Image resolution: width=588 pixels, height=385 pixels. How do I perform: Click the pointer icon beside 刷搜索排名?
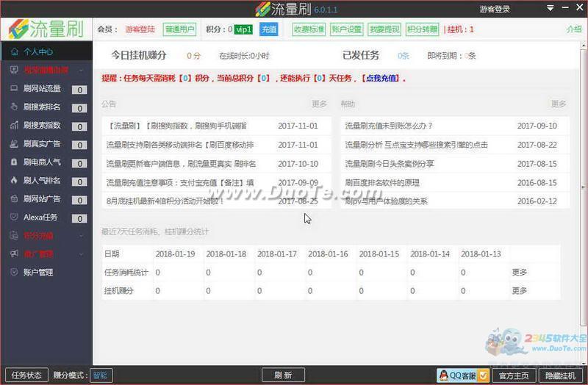coord(14,107)
